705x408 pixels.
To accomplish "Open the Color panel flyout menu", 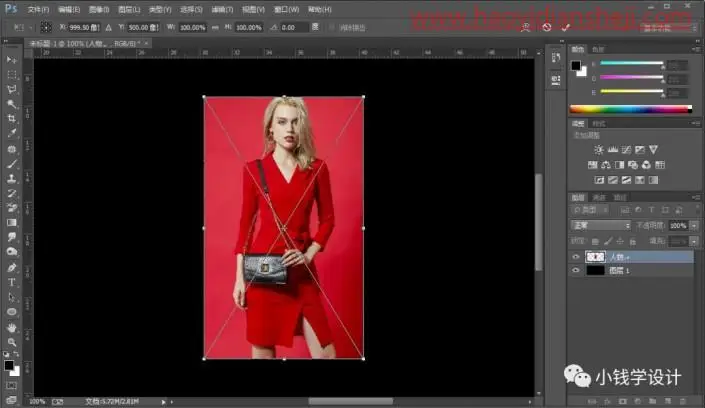I will (x=696, y=49).
